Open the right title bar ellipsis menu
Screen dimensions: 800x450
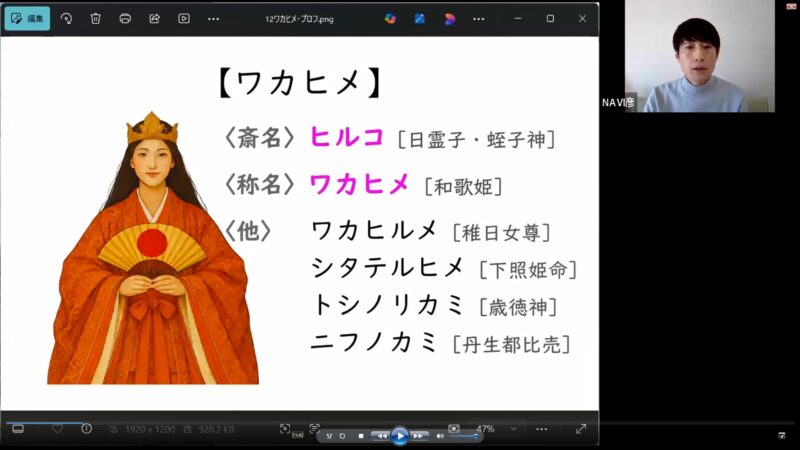coord(479,19)
